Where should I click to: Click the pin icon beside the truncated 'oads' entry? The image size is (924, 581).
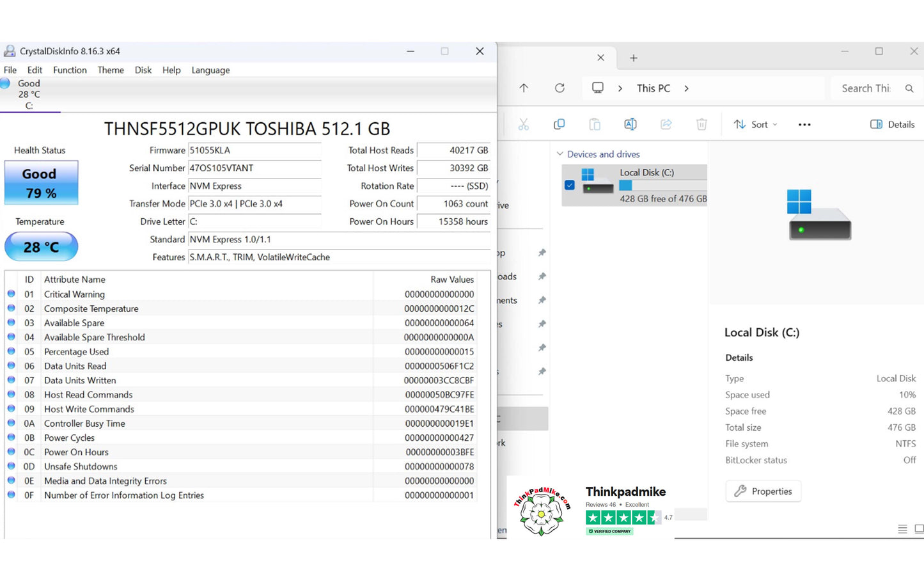[x=542, y=276]
